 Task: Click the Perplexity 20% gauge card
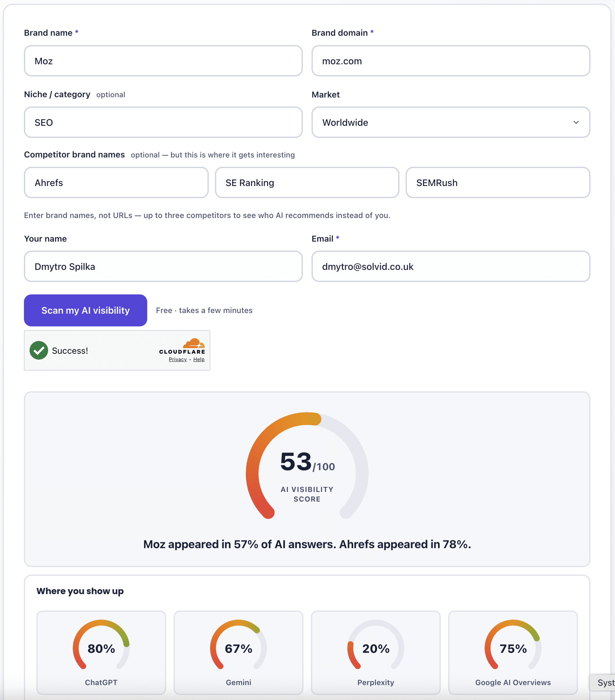coord(376,653)
